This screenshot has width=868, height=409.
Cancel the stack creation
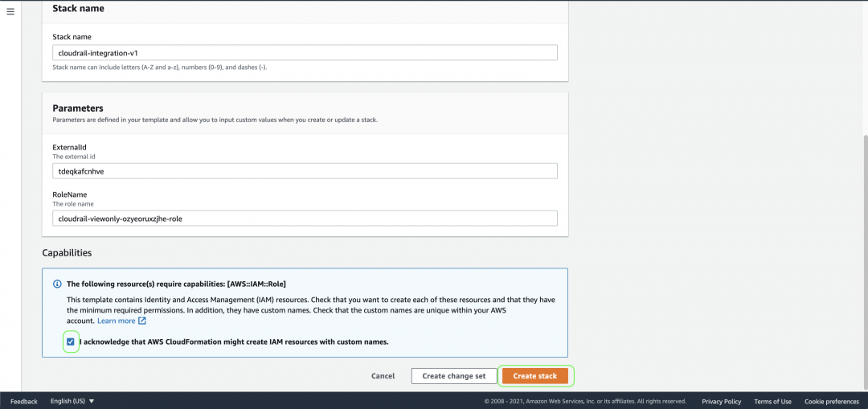[383, 376]
